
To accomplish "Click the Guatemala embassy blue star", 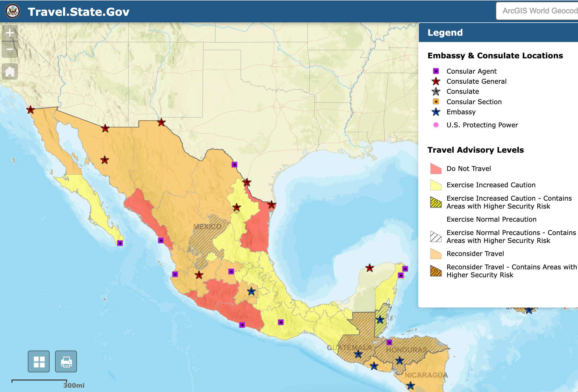I will pyautogui.click(x=358, y=354).
